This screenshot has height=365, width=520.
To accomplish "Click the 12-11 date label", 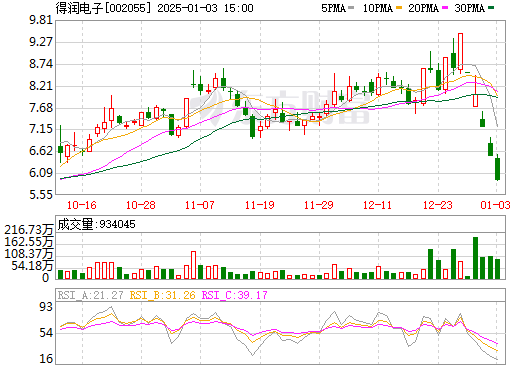I will 377,205.
